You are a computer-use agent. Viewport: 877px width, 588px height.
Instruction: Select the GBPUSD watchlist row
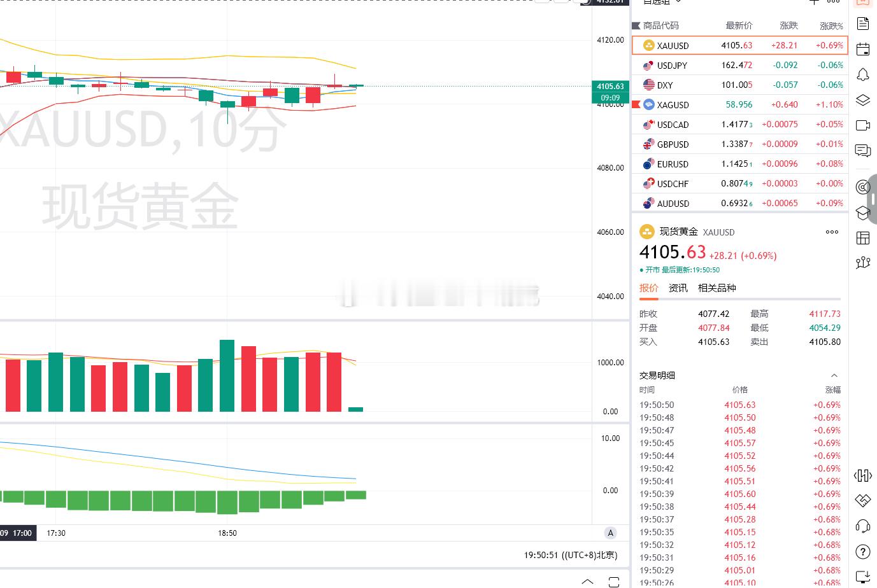pyautogui.click(x=739, y=144)
